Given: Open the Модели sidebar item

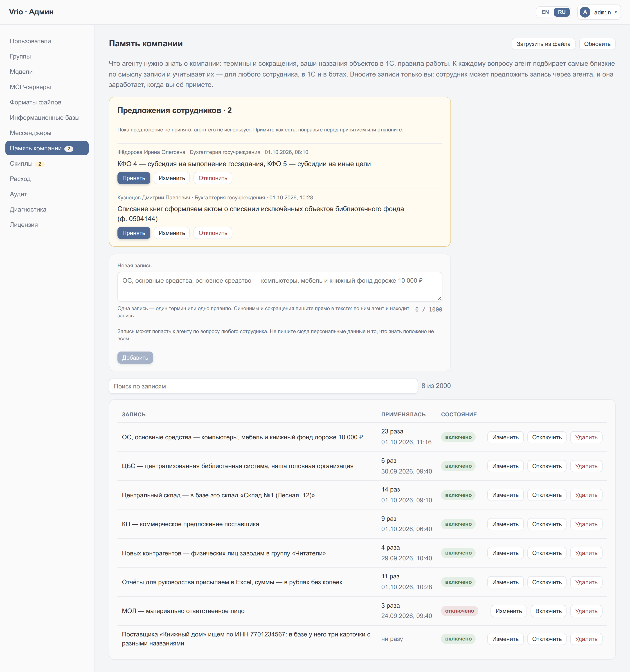Looking at the screenshot, I should [x=47, y=72].
